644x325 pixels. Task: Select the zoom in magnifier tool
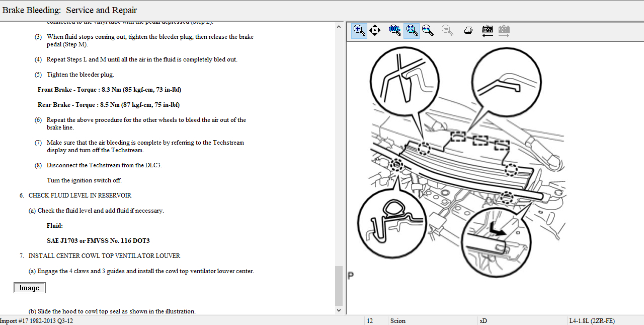click(359, 30)
